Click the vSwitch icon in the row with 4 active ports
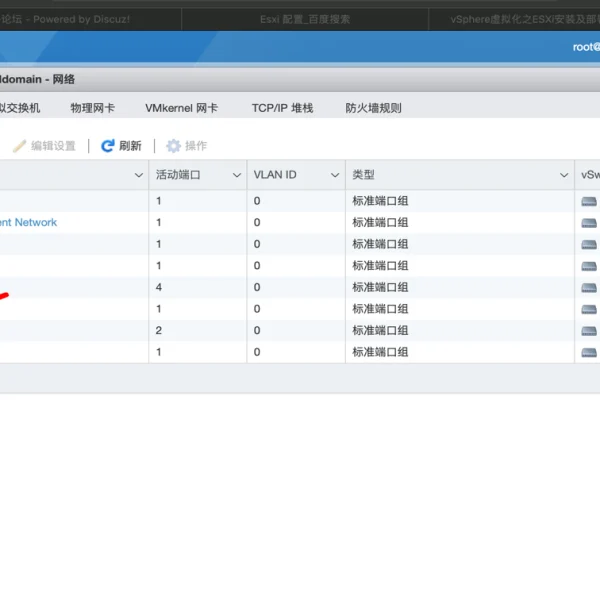This screenshot has width=600, height=600. (589, 288)
